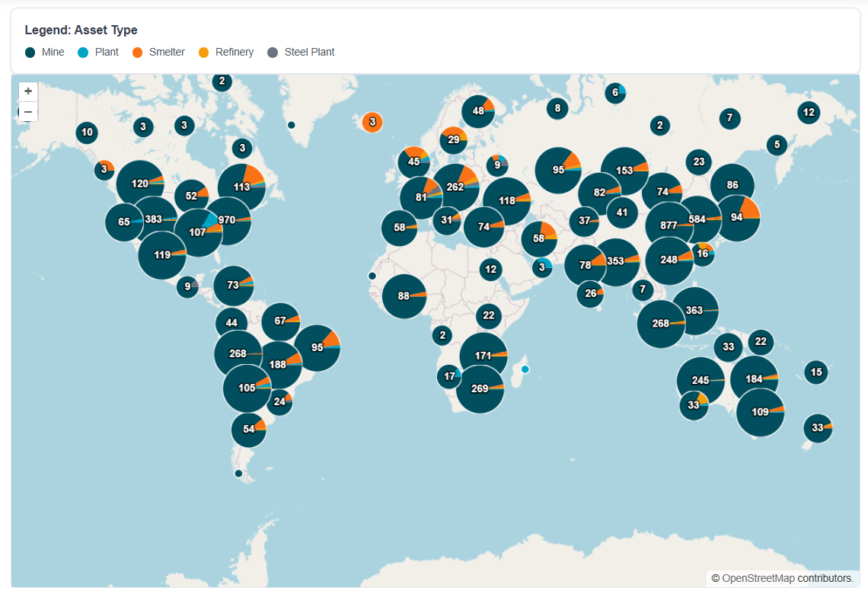Open the 54 cluster in Argentina

coord(248,430)
